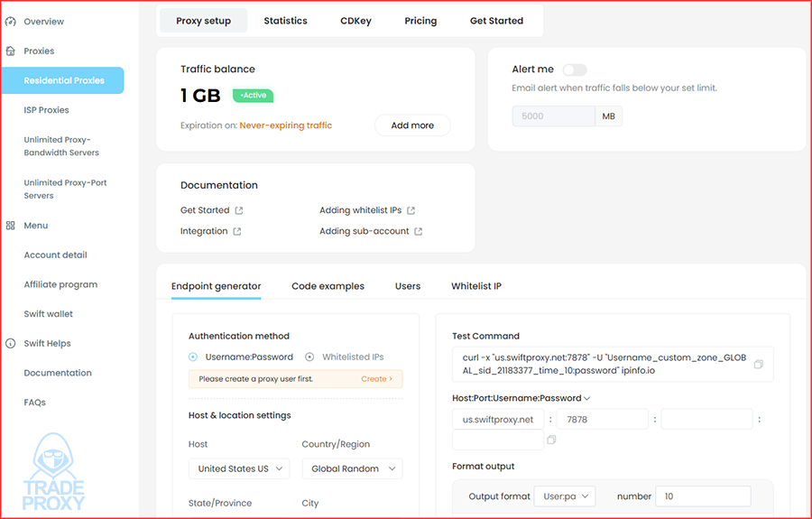This screenshot has width=812, height=519.
Task: Open Get Started documentation link
Action: [205, 210]
